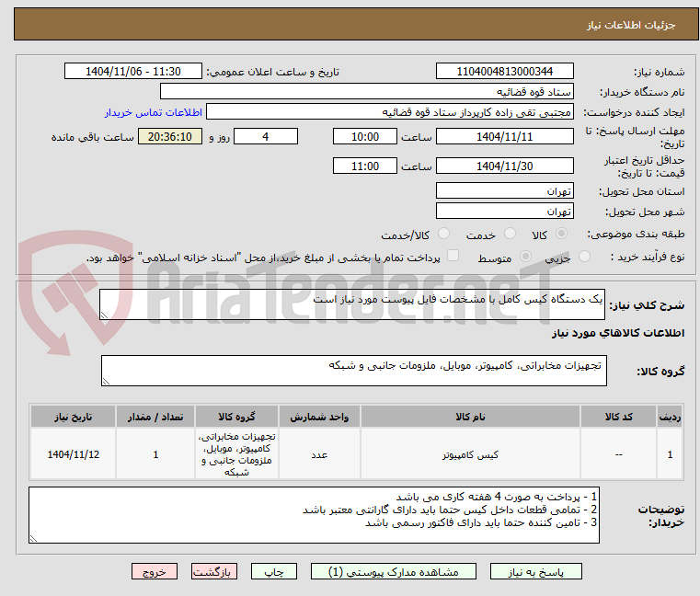Open اطلاعات تماس خریدار link
The width and height of the screenshot is (700, 596).
coord(153,112)
